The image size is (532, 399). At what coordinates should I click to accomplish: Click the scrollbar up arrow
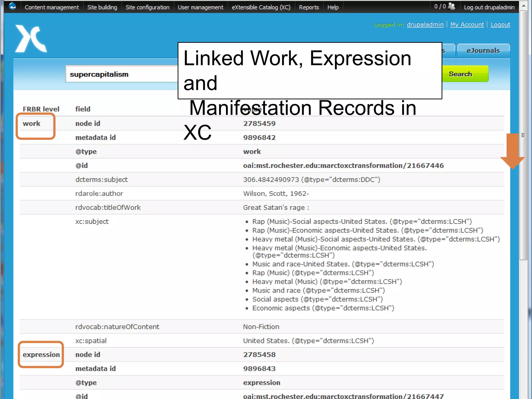tap(523, 5)
